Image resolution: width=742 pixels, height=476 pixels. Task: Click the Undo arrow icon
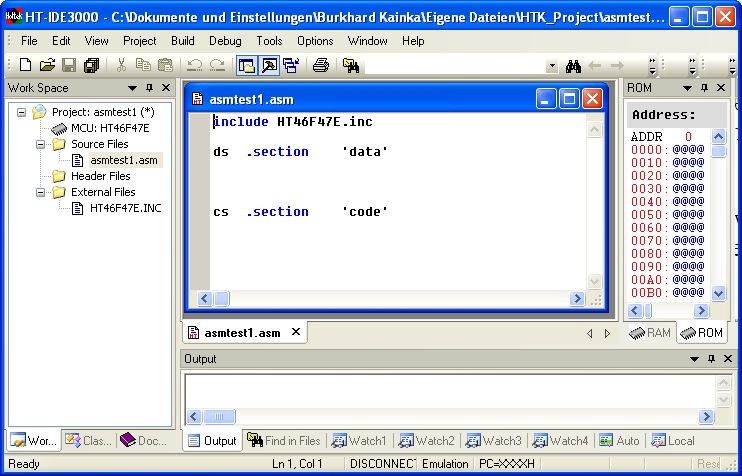(194, 66)
